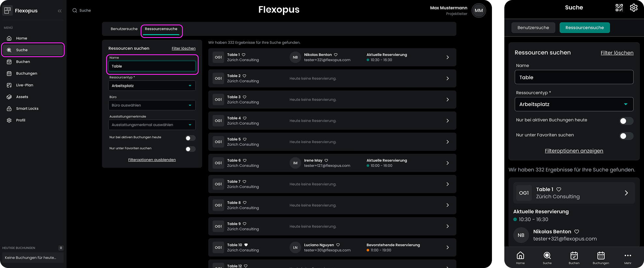The height and width of the screenshot is (268, 644).
Task: Open Live-Plan from the sidebar
Action: tap(24, 85)
